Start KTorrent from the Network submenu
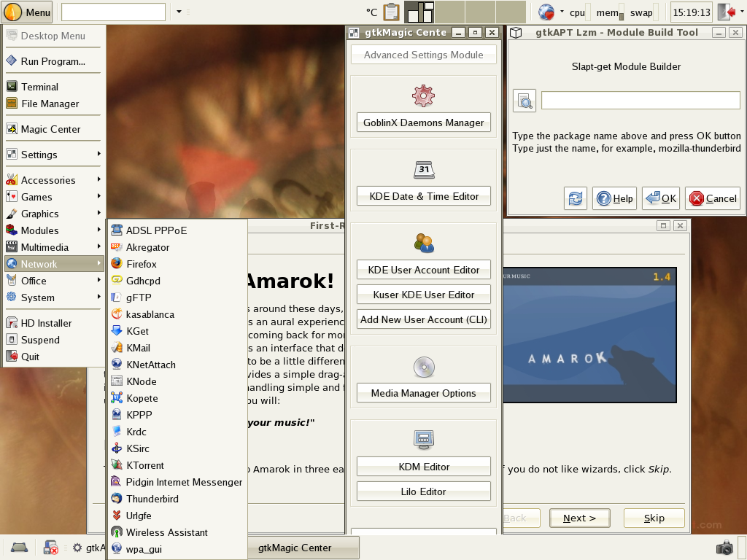The image size is (747, 560). tap(177, 465)
